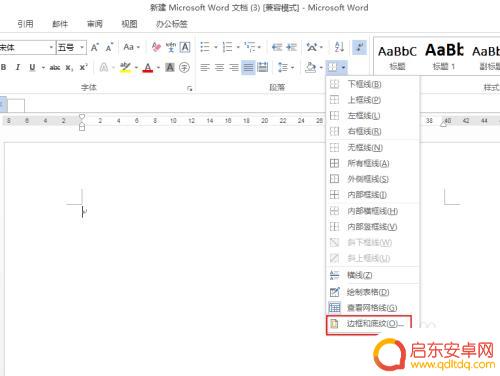Choose No Border (N) menu item
Screen dimensions: 500x376
tap(372, 147)
